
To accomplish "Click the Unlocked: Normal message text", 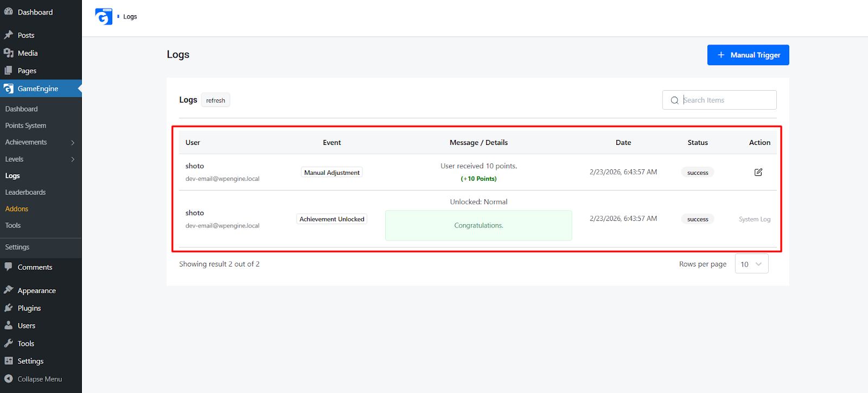I will (478, 202).
